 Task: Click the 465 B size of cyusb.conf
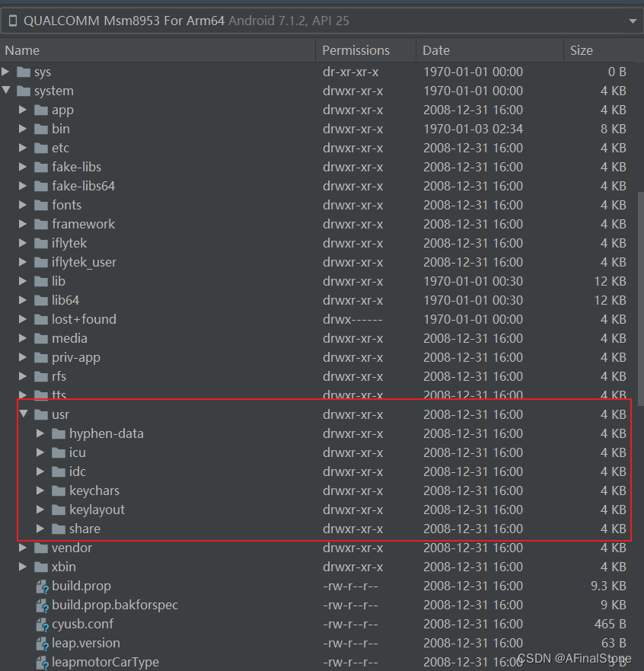pyautogui.click(x=611, y=624)
